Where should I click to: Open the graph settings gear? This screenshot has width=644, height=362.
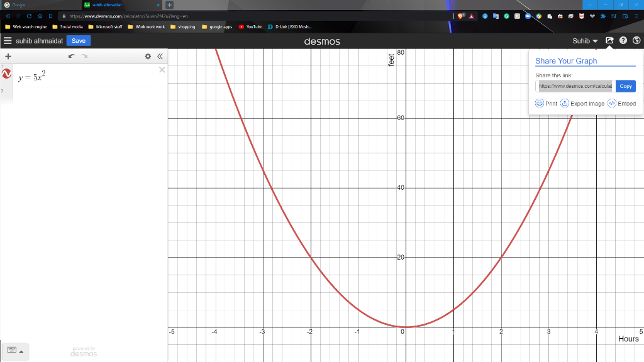[x=148, y=56]
